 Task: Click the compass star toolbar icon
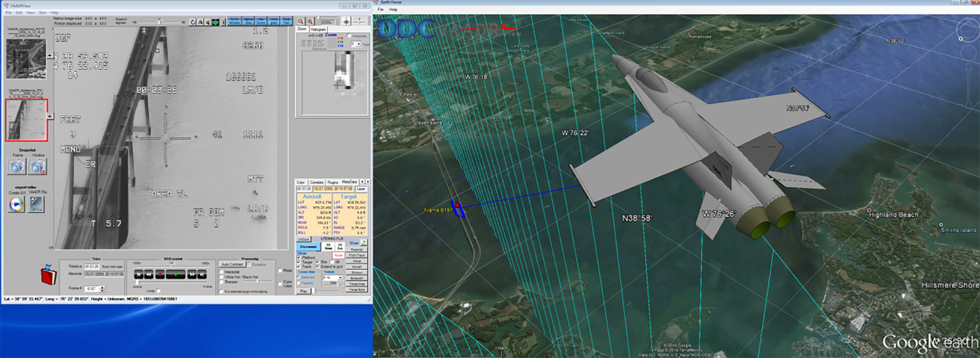click(x=346, y=22)
